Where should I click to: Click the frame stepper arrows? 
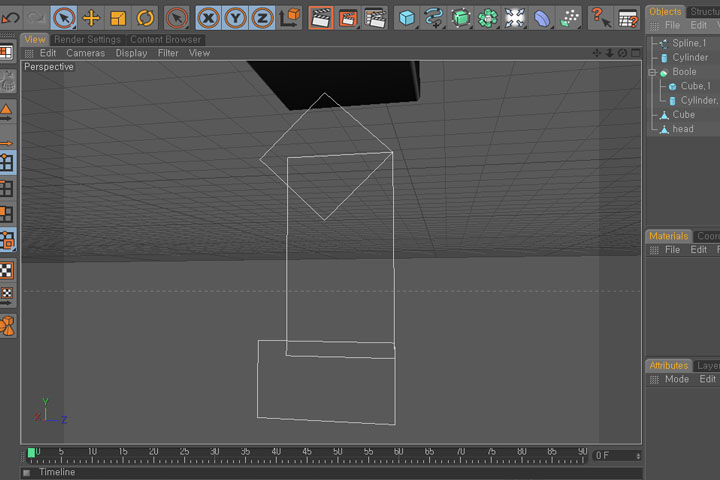pyautogui.click(x=638, y=456)
